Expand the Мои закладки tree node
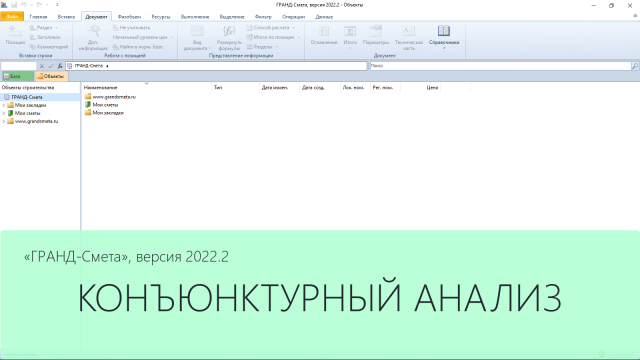The width and height of the screenshot is (640, 360). [4, 105]
